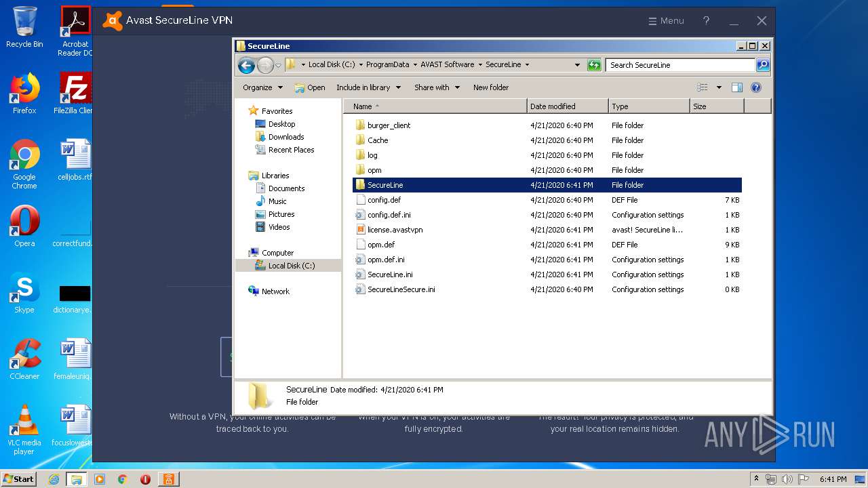Open Internet Explorer from the taskbar
Screen dimensions: 868x488
click(x=54, y=479)
